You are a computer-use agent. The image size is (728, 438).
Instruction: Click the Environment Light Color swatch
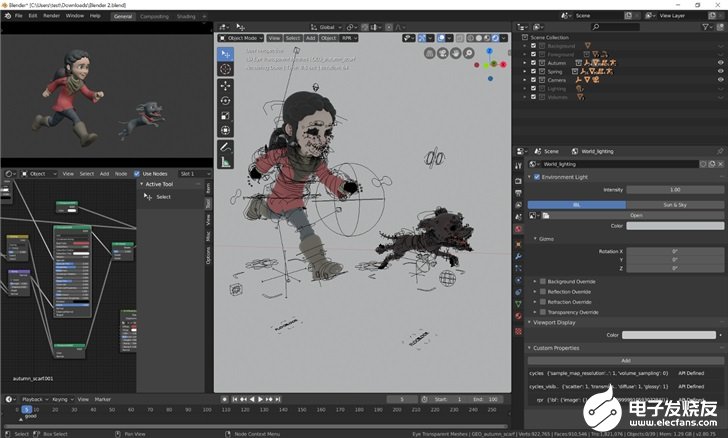675,226
